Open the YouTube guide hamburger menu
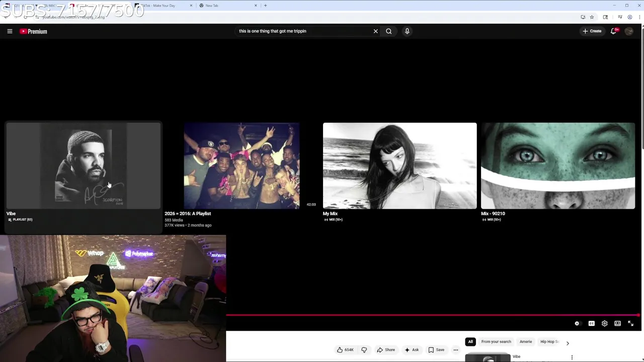The height and width of the screenshot is (362, 644). click(x=10, y=31)
